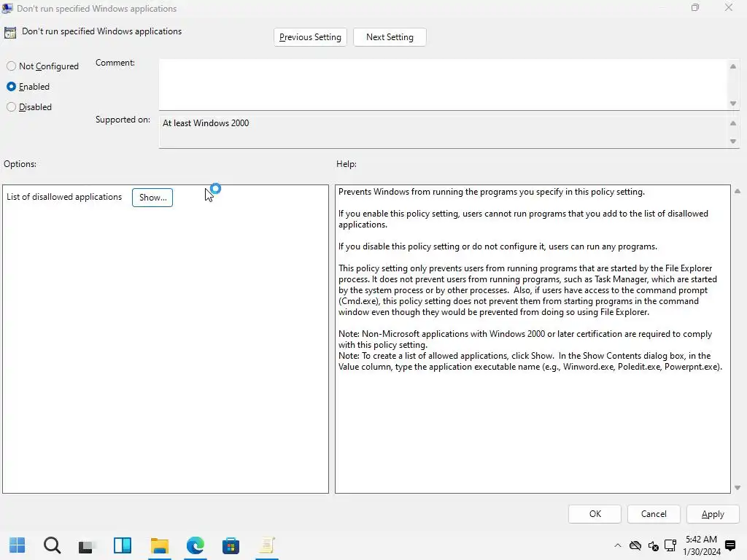Viewport: 747px width, 560px height.
Task: Launch Microsoft Edge from taskbar
Action: (x=196, y=545)
